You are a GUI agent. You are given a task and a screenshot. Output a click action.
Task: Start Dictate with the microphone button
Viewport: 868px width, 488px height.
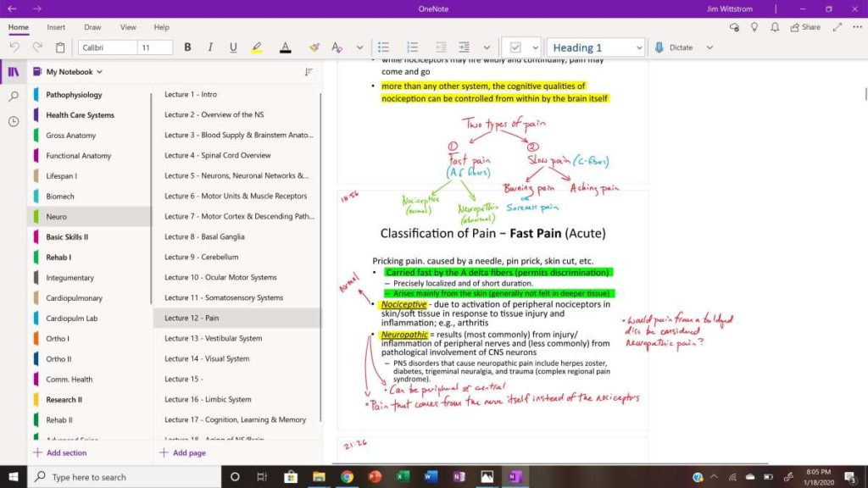(x=674, y=47)
